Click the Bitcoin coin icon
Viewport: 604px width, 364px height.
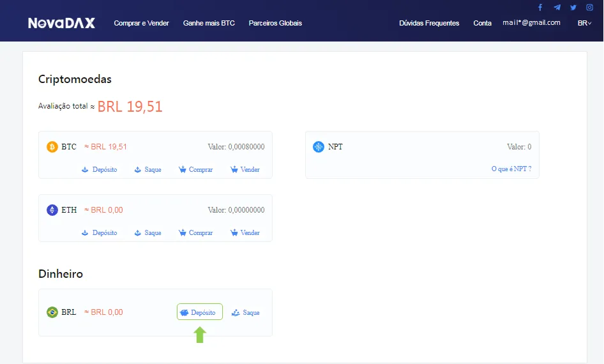pos(52,147)
